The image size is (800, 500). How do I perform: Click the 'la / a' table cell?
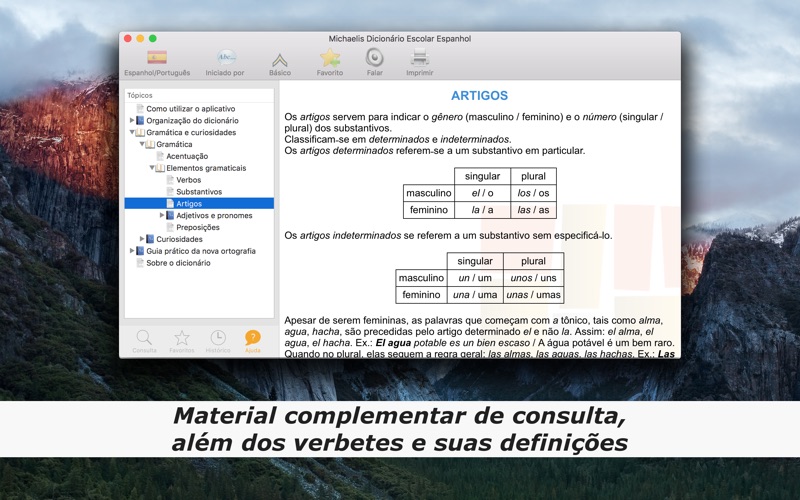482,210
